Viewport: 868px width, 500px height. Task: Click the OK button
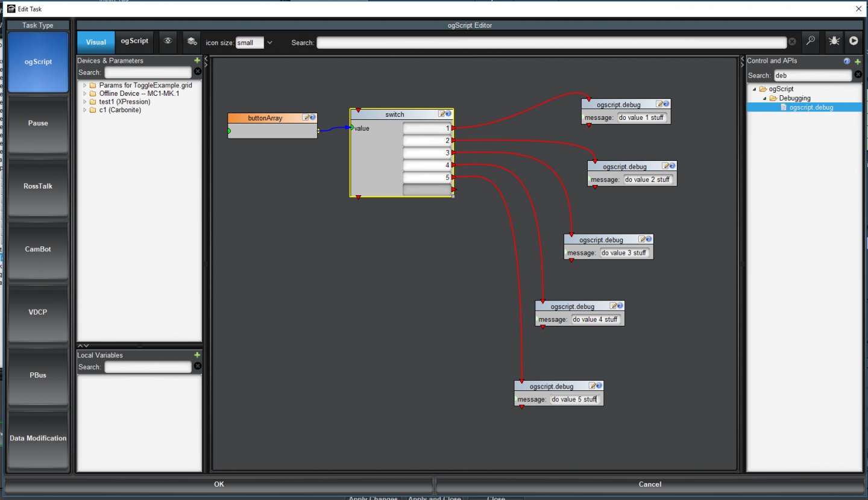pyautogui.click(x=219, y=484)
